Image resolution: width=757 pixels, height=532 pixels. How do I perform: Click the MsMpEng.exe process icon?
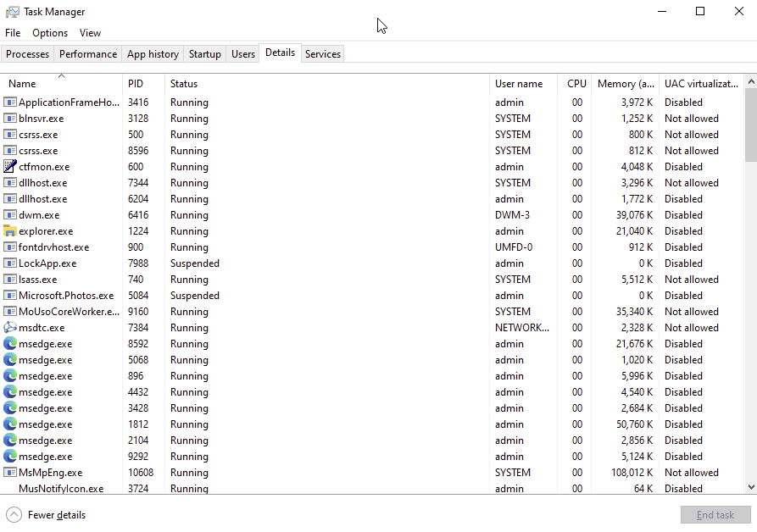click(x=9, y=473)
